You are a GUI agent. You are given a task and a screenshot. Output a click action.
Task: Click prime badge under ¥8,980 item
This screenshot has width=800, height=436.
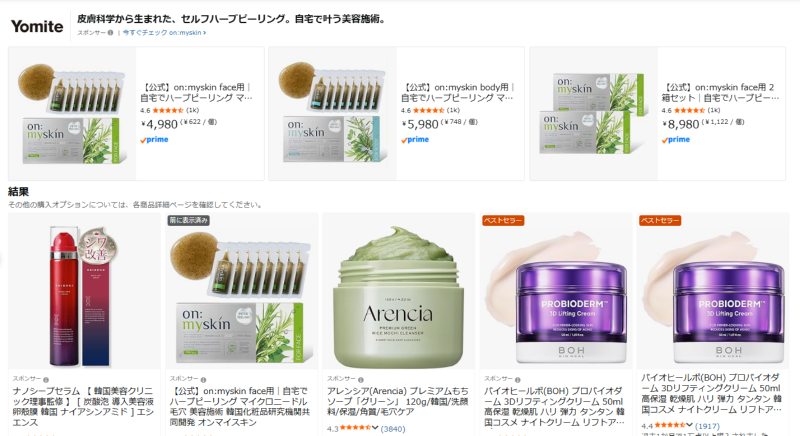point(676,140)
